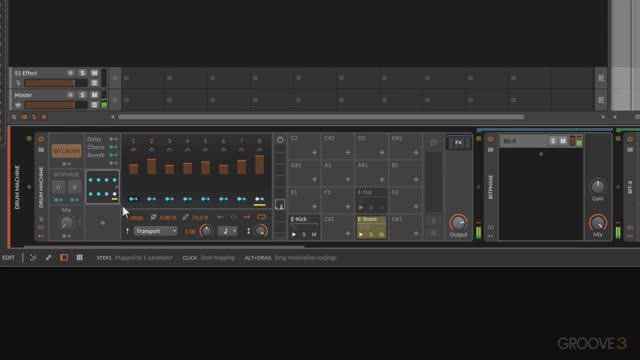
Task: Turn the Gain knob
Action: click(598, 187)
